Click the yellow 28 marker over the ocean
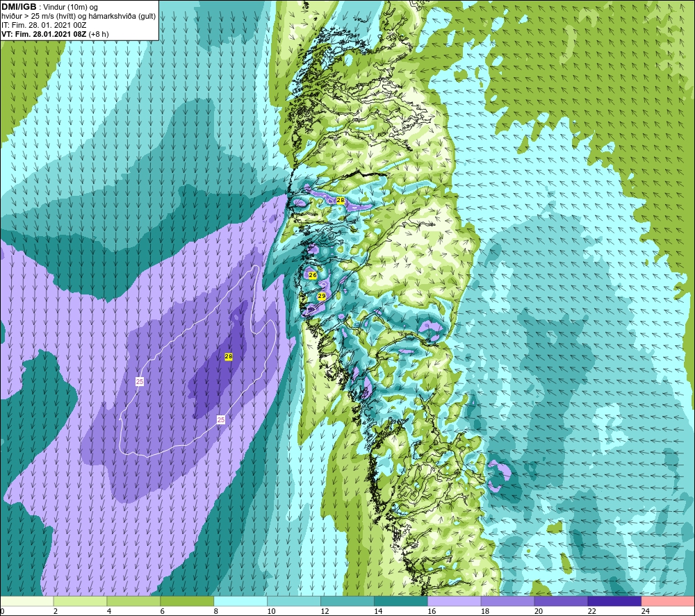Screen dimensions: 695x616 [x=228, y=356]
